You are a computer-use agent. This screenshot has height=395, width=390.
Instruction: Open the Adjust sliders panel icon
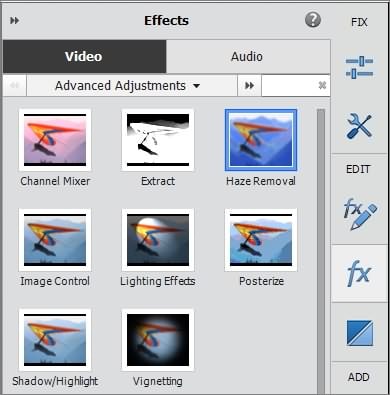359,68
